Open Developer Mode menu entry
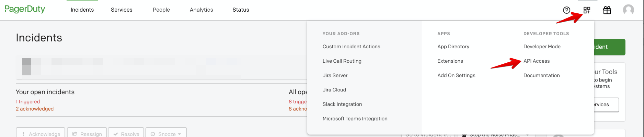This screenshot has width=644, height=137. [542, 47]
